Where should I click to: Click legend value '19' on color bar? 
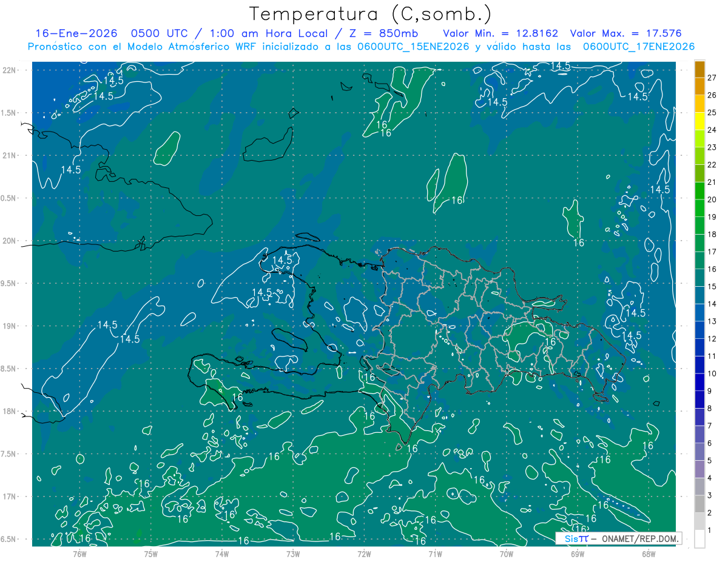[712, 217]
